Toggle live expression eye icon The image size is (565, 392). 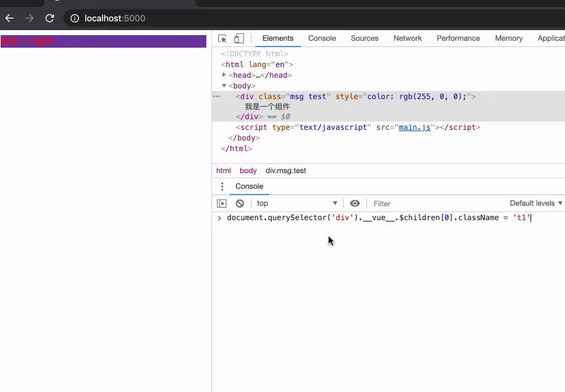pyautogui.click(x=355, y=204)
